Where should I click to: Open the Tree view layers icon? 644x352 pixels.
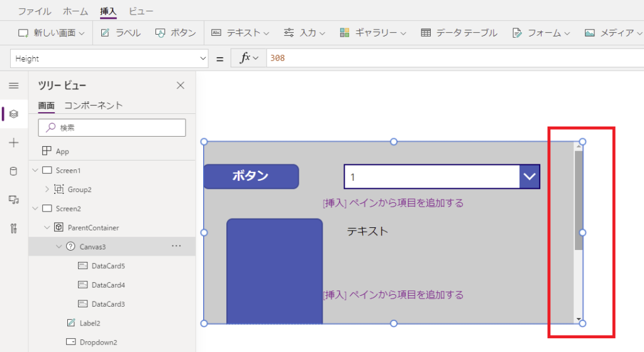(14, 114)
